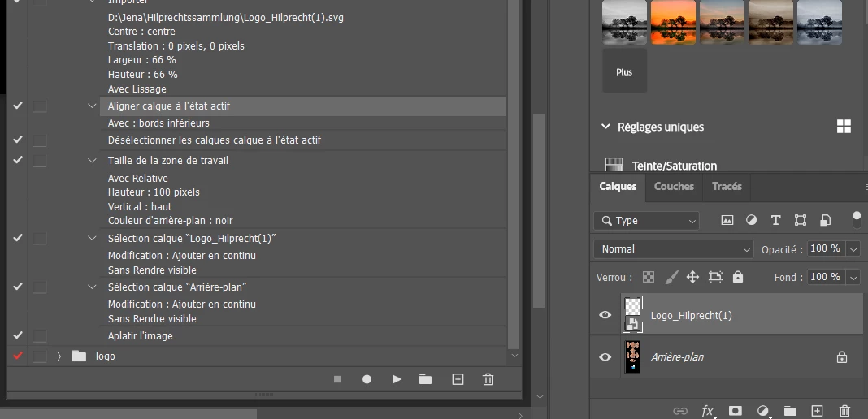Filter layers by shape
Screen dimensions: 868x419
coord(800,220)
